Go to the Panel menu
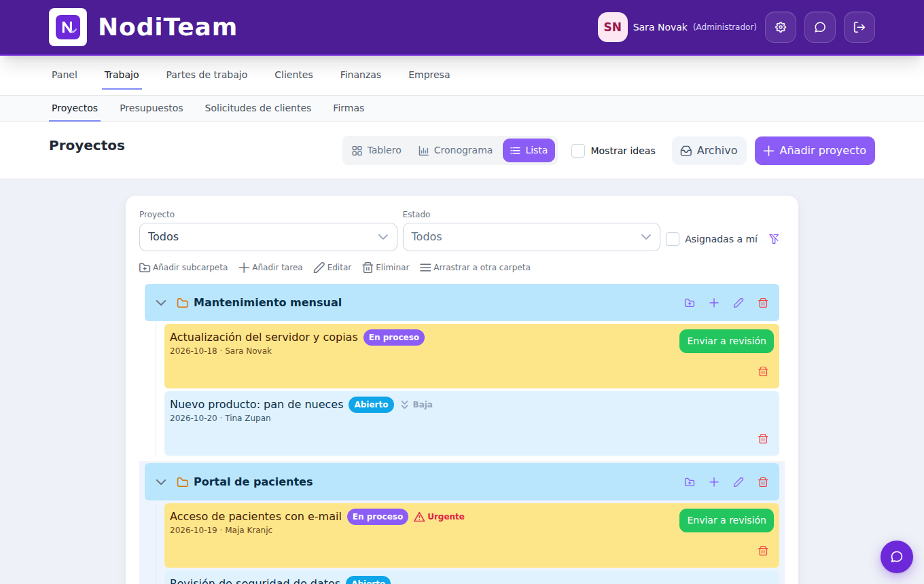 65,75
